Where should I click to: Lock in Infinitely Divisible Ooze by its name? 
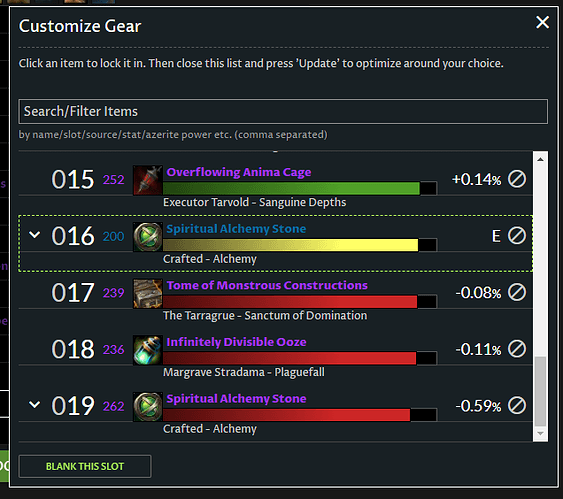pyautogui.click(x=236, y=342)
